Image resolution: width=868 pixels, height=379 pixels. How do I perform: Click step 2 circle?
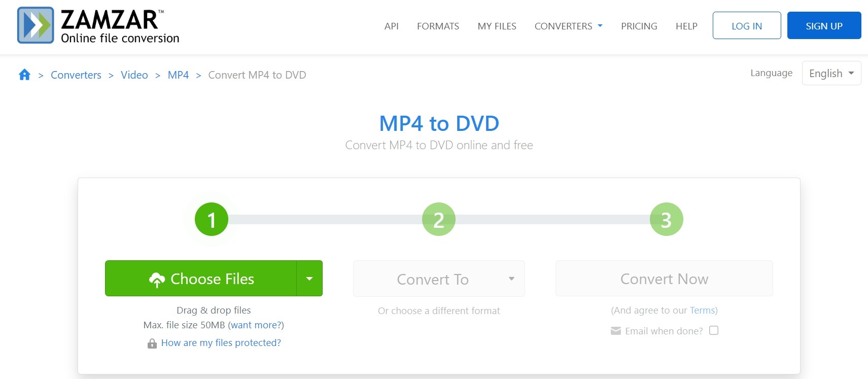point(439,219)
